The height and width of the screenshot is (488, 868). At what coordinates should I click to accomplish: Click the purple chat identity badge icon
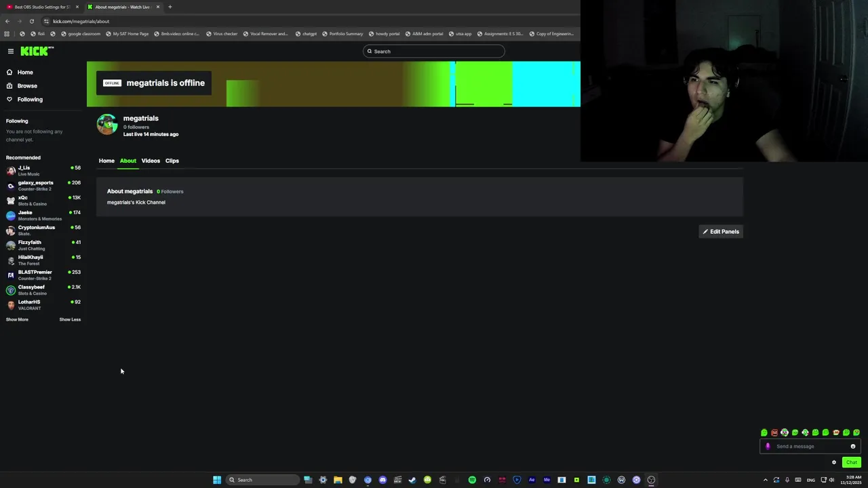coord(768,447)
